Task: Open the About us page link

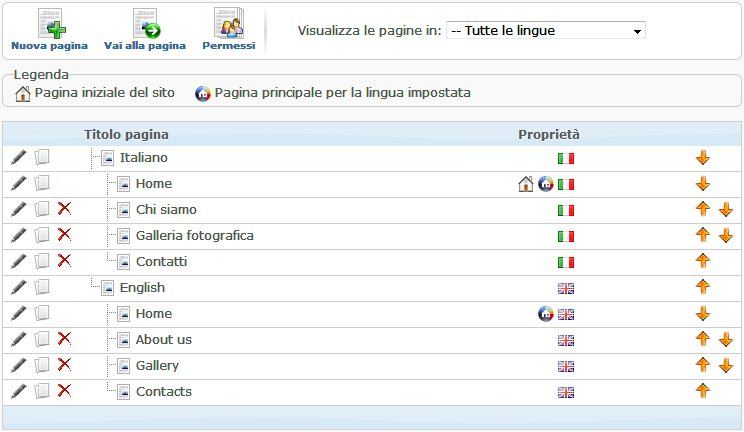Action: click(x=163, y=340)
